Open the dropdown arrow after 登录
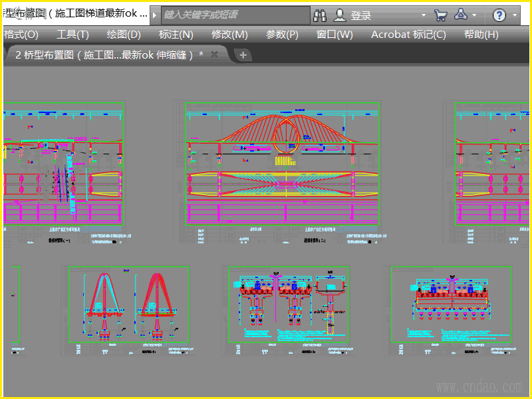 coord(424,15)
